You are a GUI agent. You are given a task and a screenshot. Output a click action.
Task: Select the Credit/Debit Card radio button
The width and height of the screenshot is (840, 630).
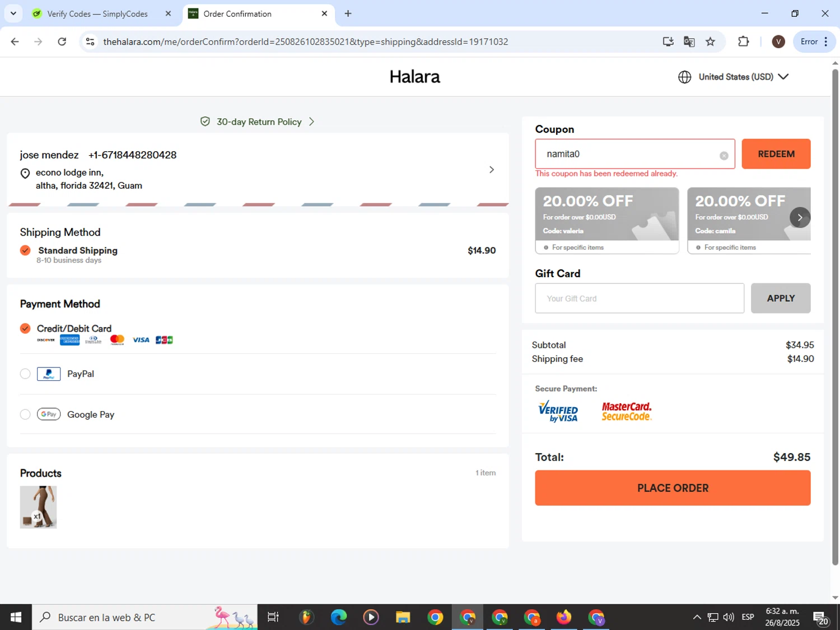pyautogui.click(x=25, y=328)
